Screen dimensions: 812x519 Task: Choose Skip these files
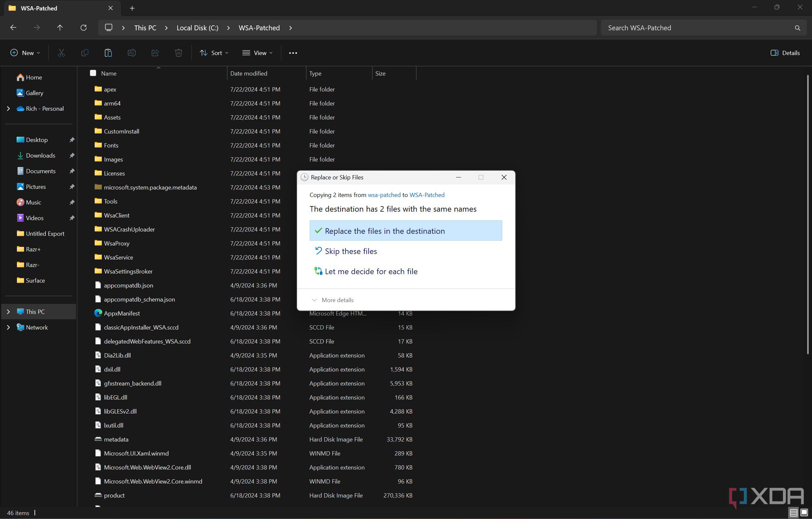pos(406,251)
